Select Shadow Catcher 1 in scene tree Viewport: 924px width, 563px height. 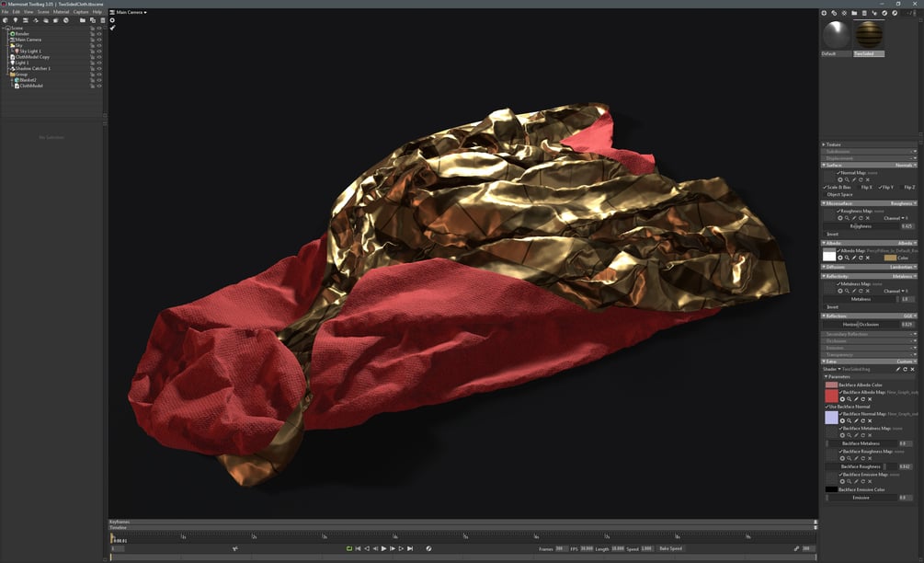point(33,68)
